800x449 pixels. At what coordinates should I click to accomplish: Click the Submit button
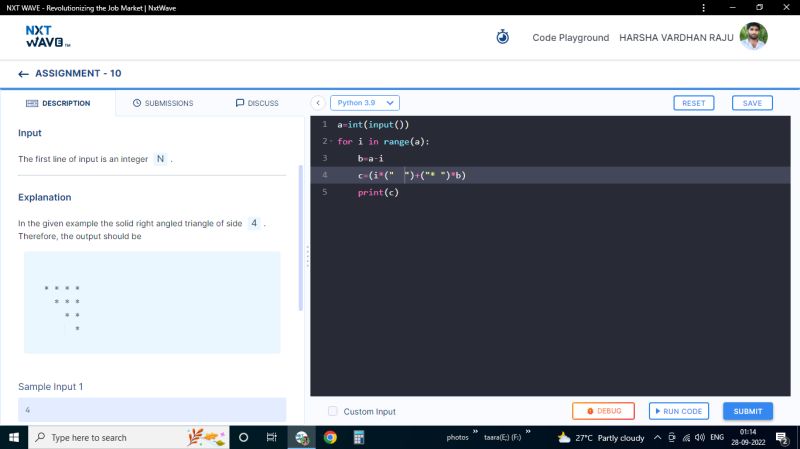[x=748, y=411]
